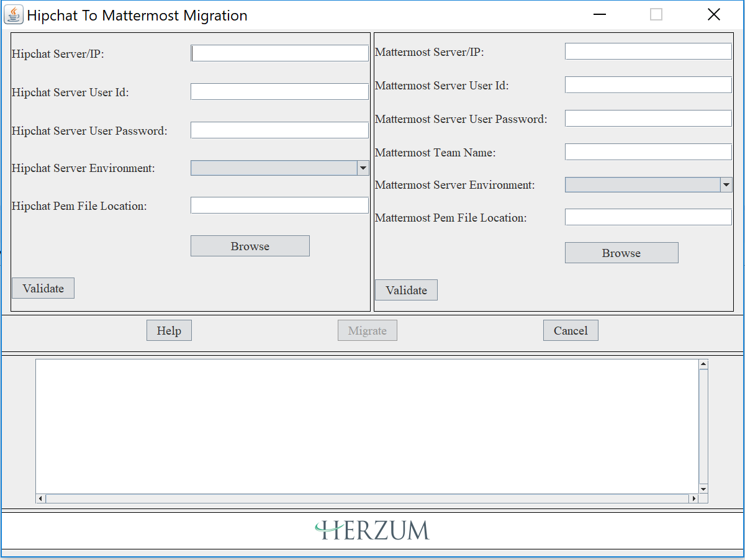Screen dimensions: 745x560
Task: Minimize the migration window
Action: pos(599,15)
